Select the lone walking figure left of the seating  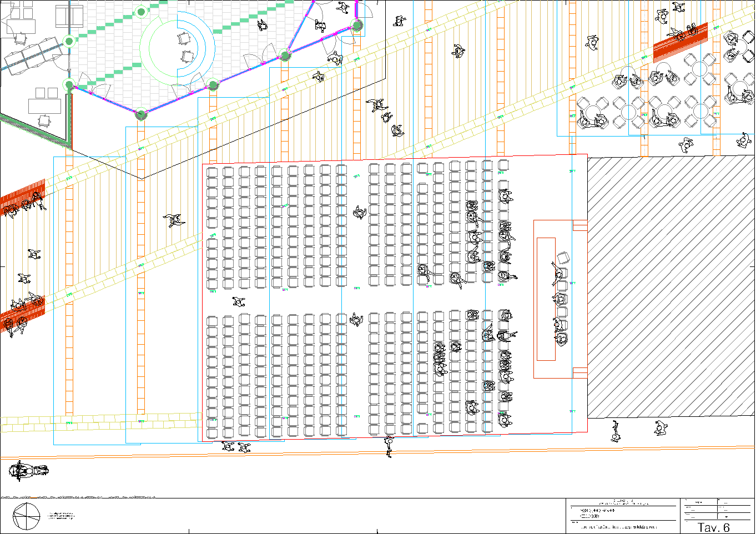tap(174, 221)
